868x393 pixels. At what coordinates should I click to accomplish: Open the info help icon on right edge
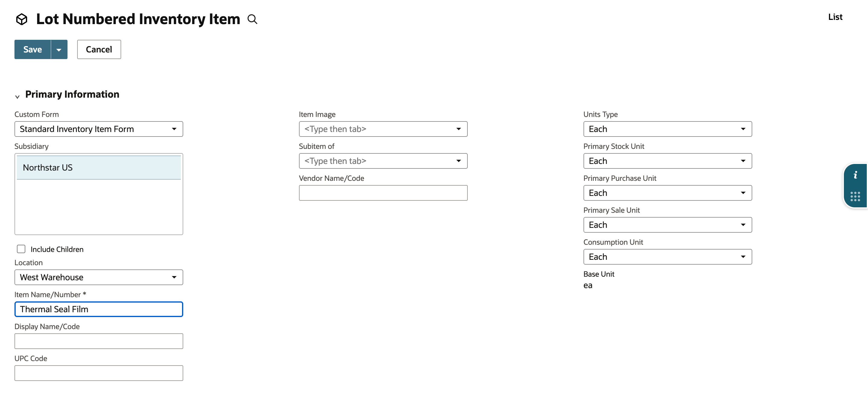(x=855, y=175)
